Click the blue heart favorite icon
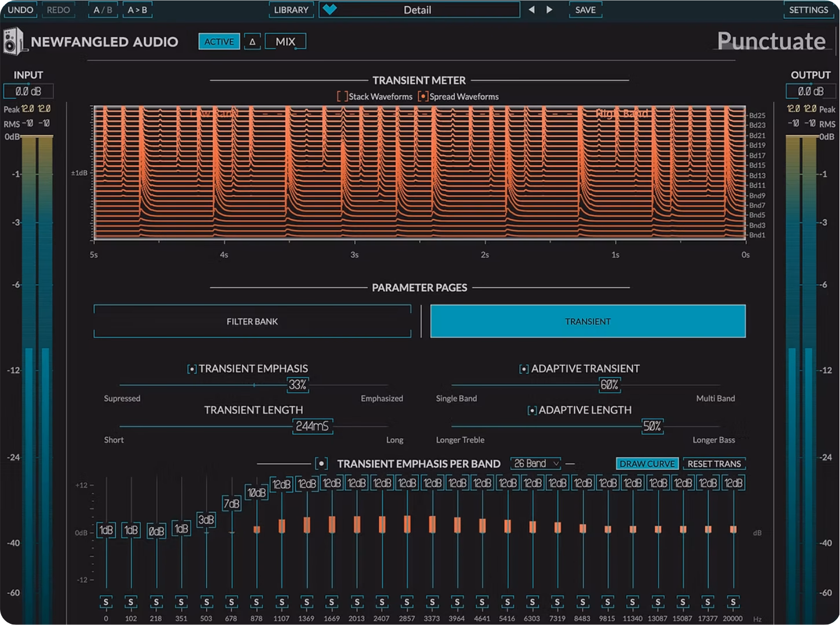Viewport: 840px width, 625px height. pyautogui.click(x=329, y=9)
